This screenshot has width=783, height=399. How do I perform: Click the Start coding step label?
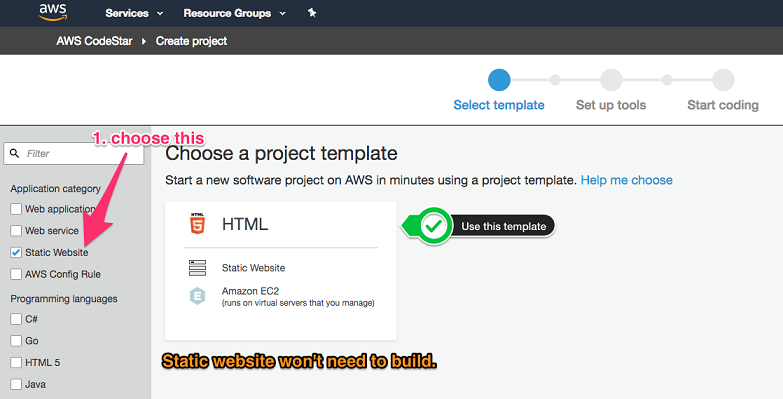point(723,105)
